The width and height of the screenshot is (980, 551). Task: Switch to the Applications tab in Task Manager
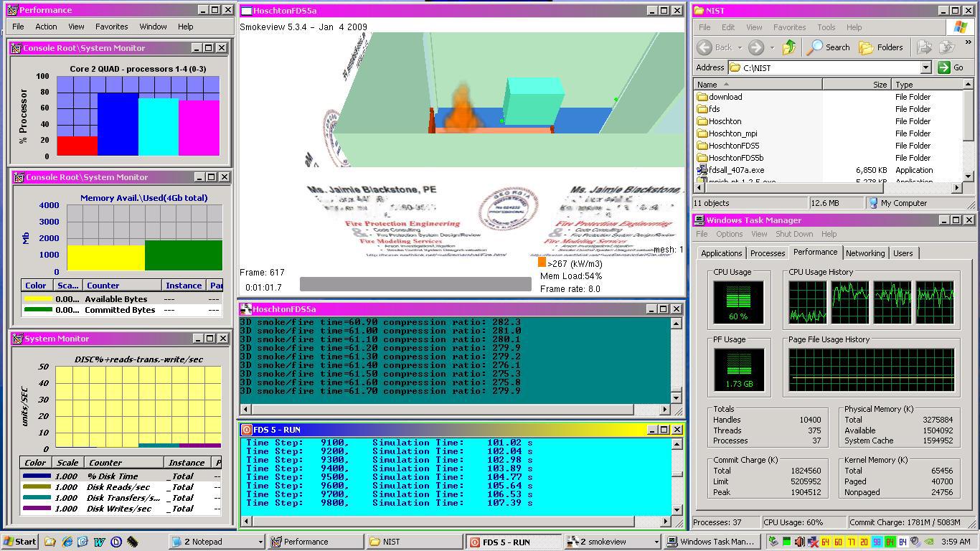721,253
